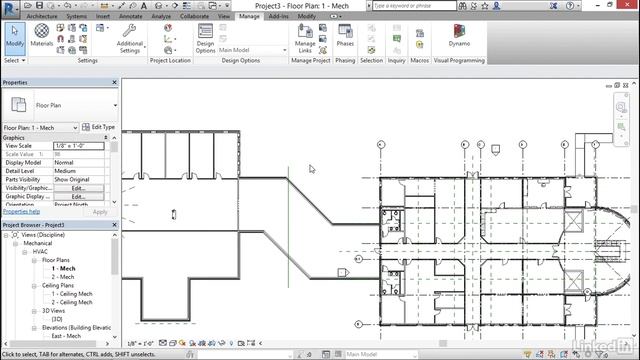The height and width of the screenshot is (360, 640).
Task: Select the {3D} view in browser
Action: pos(57,319)
